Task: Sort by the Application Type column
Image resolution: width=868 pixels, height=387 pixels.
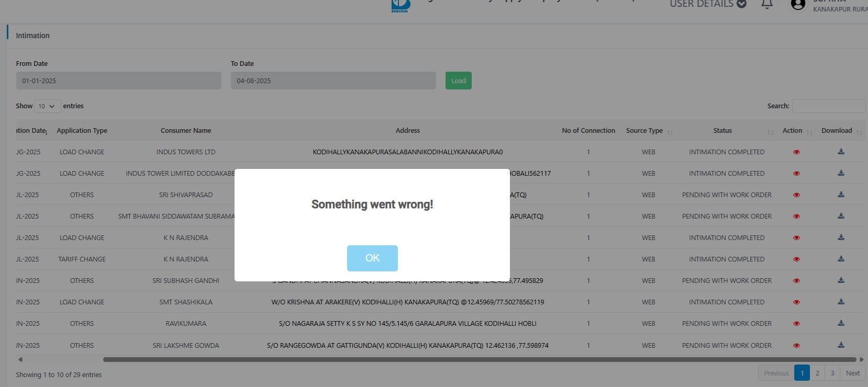Action: [82, 131]
